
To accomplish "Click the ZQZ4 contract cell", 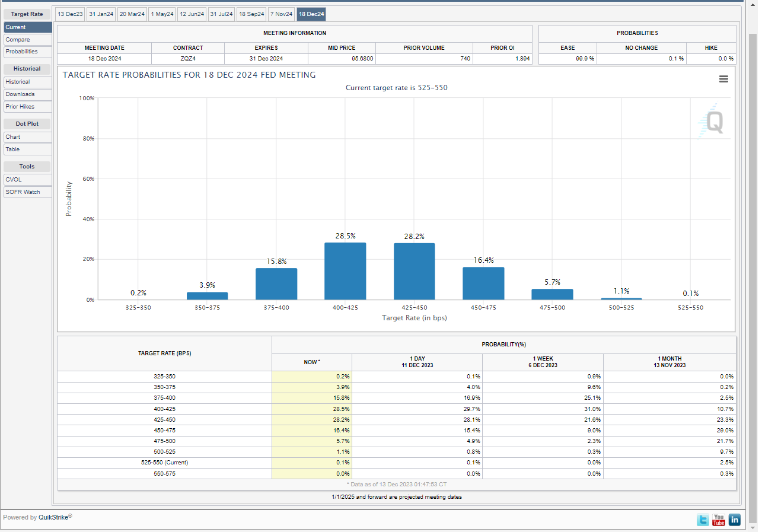I will pyautogui.click(x=188, y=59).
